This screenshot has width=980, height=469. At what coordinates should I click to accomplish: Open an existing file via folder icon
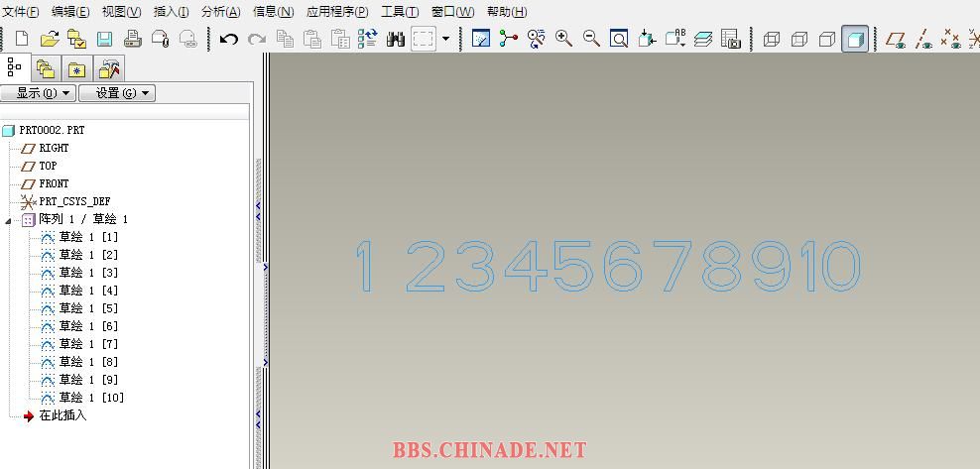[x=50, y=40]
